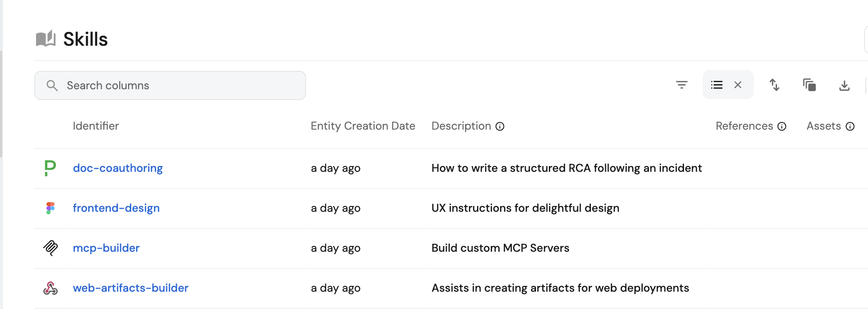Open the filter icon in toolbar
This screenshot has height=309, width=868.
coord(681,85)
